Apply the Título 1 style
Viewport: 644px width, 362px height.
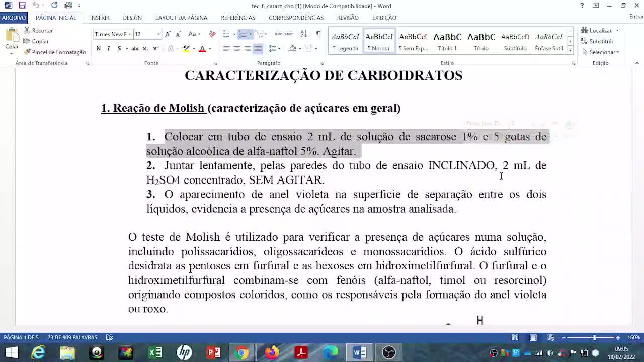point(447,41)
